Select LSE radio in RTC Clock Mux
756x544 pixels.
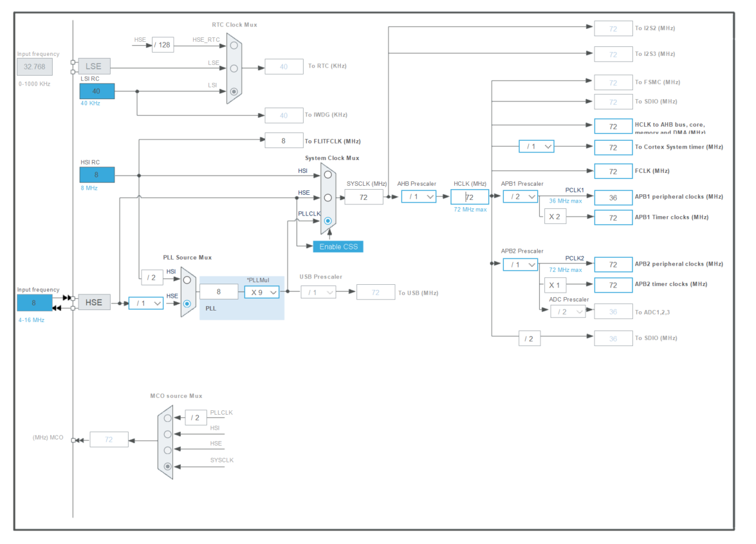click(234, 68)
